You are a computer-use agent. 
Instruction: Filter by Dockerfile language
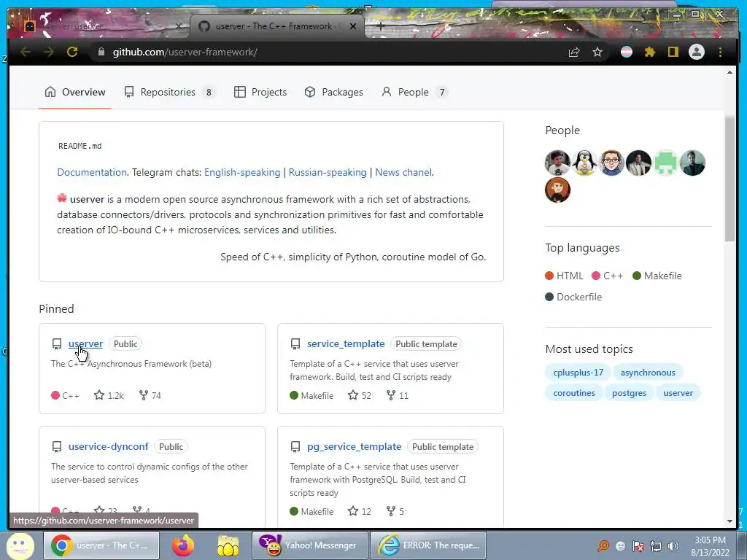click(x=574, y=297)
